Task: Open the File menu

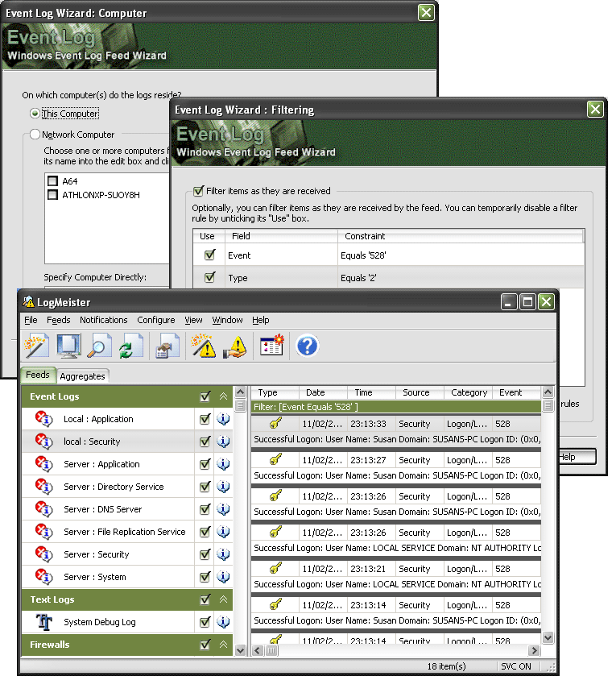Action: pyautogui.click(x=31, y=320)
